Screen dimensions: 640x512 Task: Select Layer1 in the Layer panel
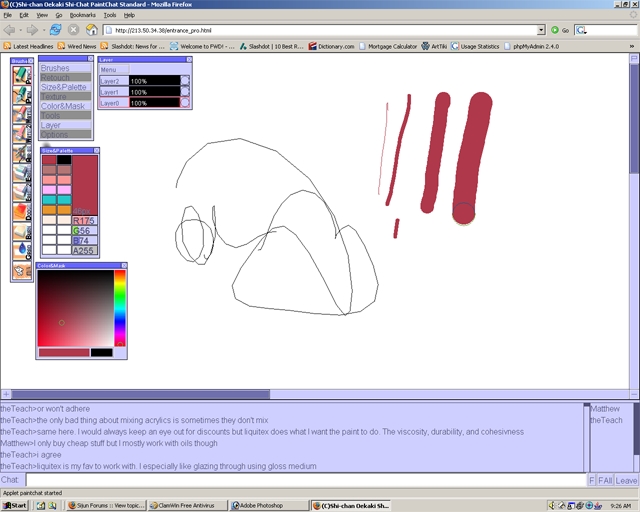114,92
